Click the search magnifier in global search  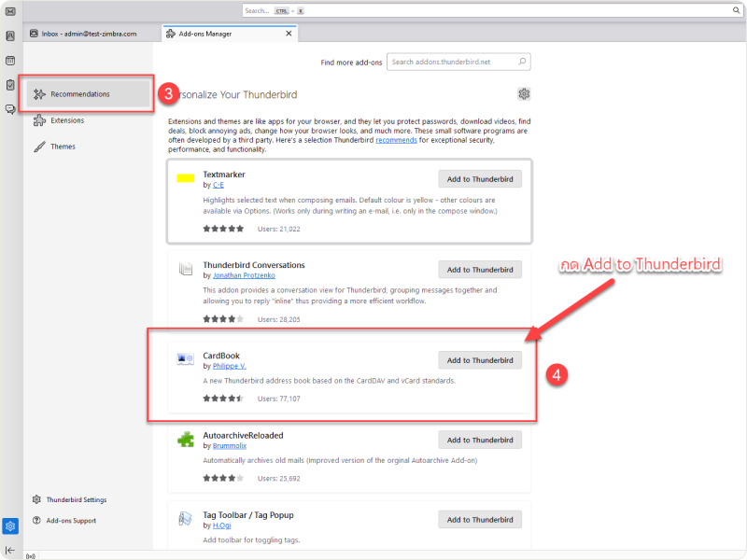736,10
